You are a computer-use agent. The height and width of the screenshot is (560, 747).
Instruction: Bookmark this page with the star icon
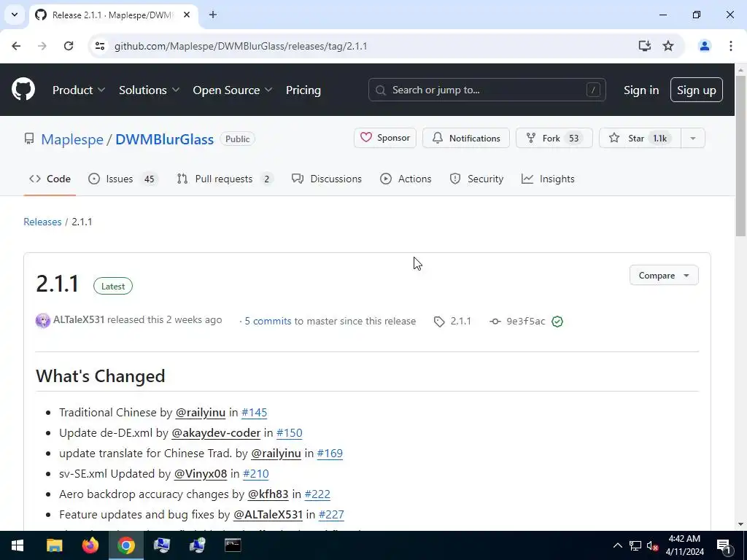pos(668,46)
